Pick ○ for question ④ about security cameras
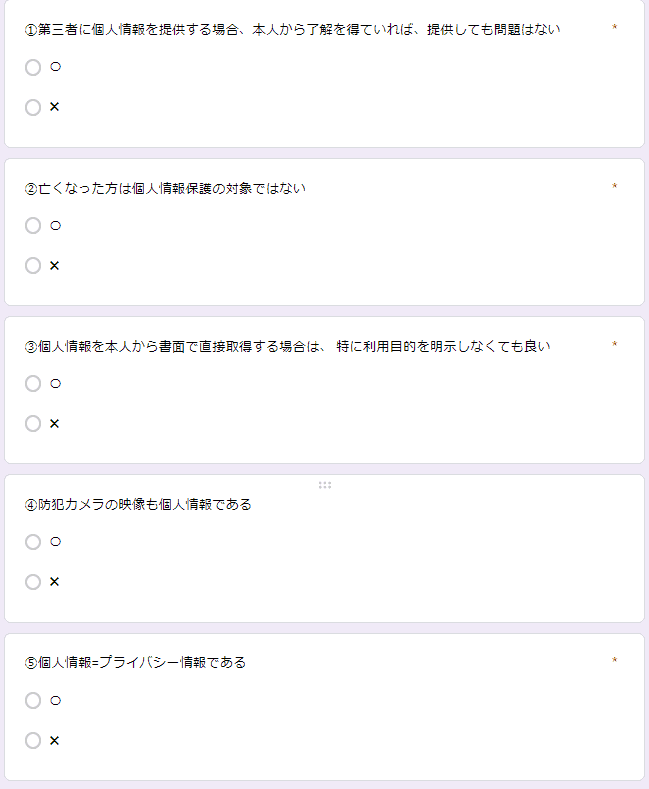 point(33,542)
